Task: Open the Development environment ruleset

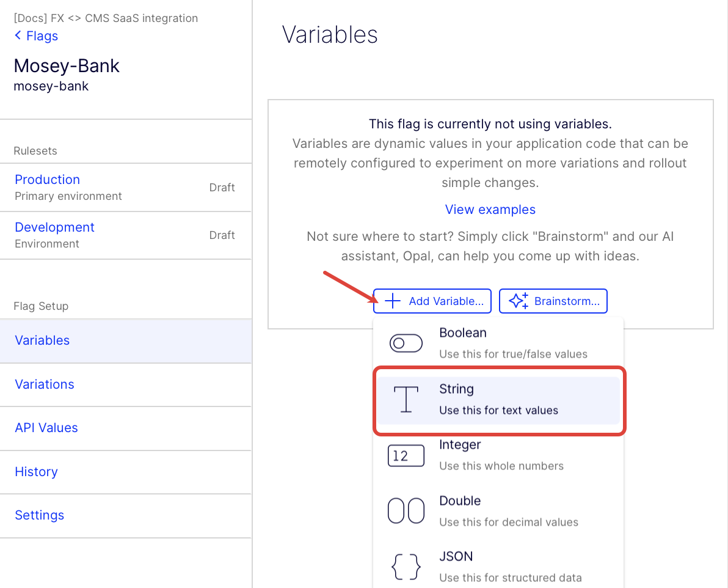Action: tap(126, 235)
